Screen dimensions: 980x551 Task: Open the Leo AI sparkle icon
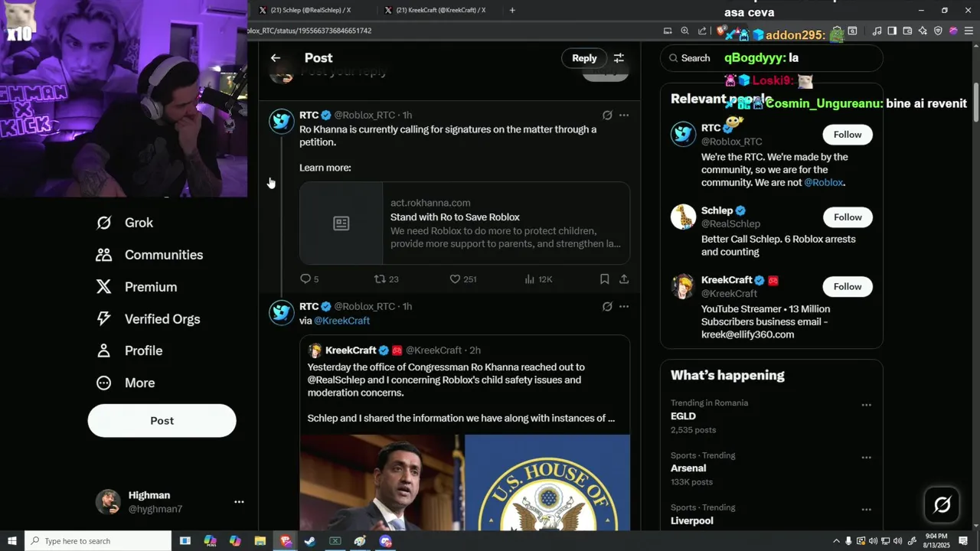click(x=923, y=31)
